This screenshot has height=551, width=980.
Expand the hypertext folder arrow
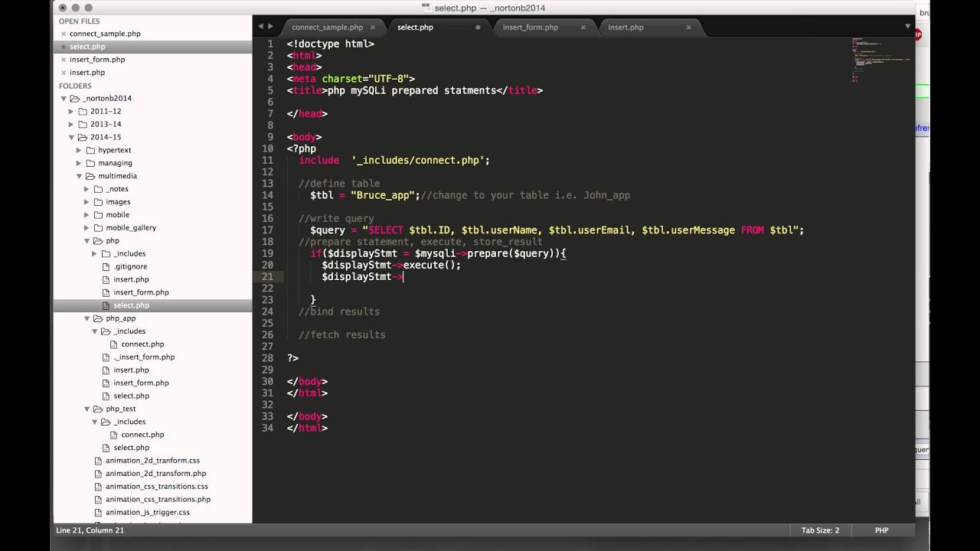[79, 151]
